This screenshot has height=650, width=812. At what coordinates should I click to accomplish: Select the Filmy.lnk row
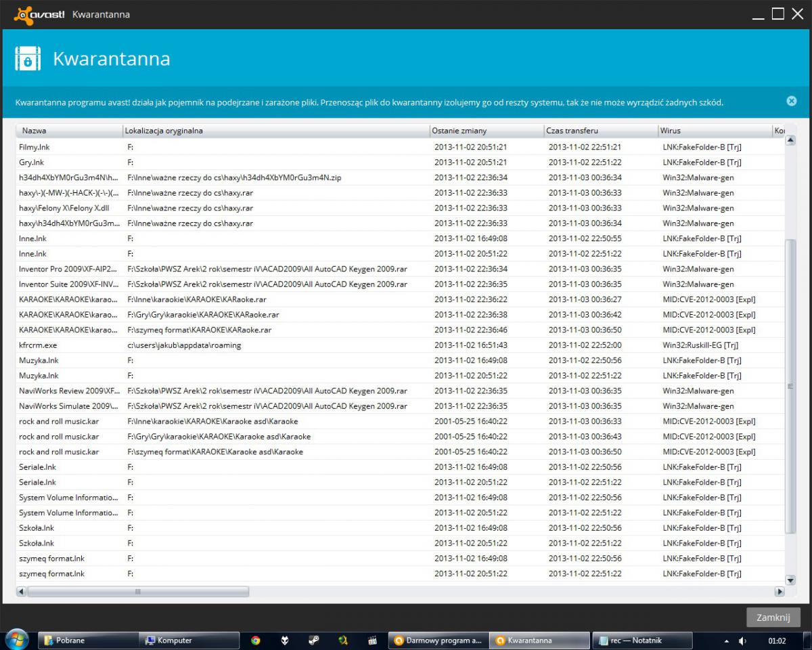(x=400, y=147)
